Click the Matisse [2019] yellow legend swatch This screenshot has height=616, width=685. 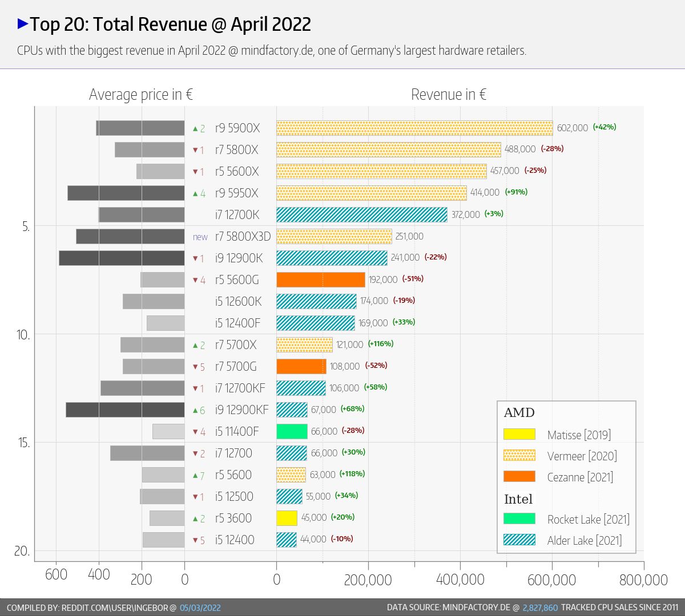click(519, 434)
